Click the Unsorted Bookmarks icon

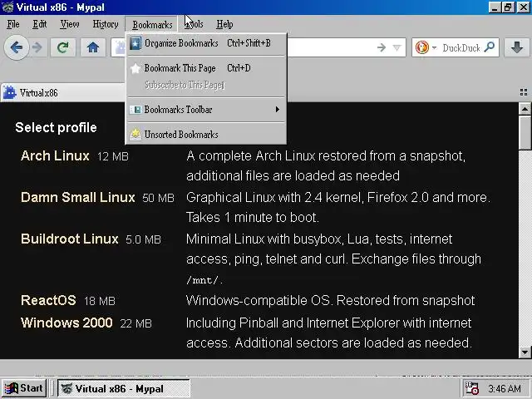click(135, 135)
